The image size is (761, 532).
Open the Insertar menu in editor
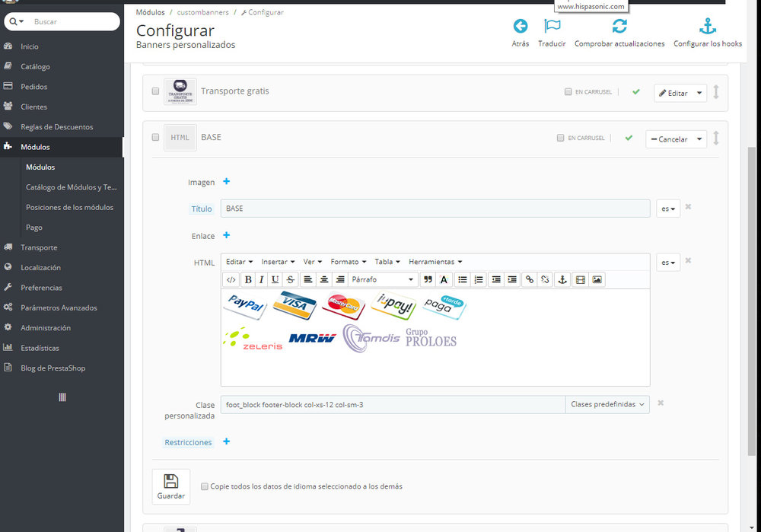(278, 262)
